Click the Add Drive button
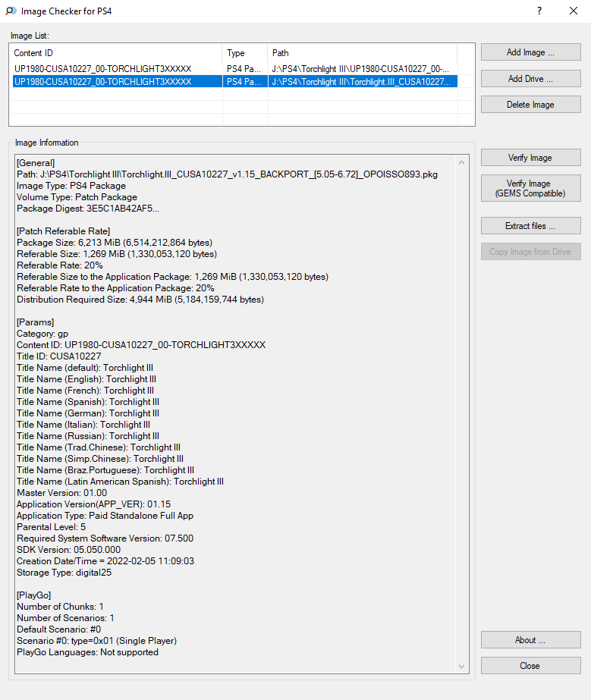 [531, 79]
